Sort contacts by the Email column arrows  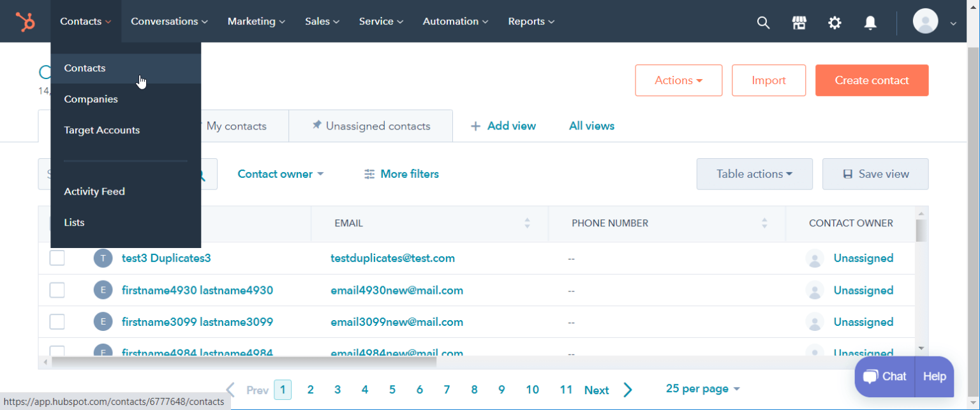click(x=527, y=223)
